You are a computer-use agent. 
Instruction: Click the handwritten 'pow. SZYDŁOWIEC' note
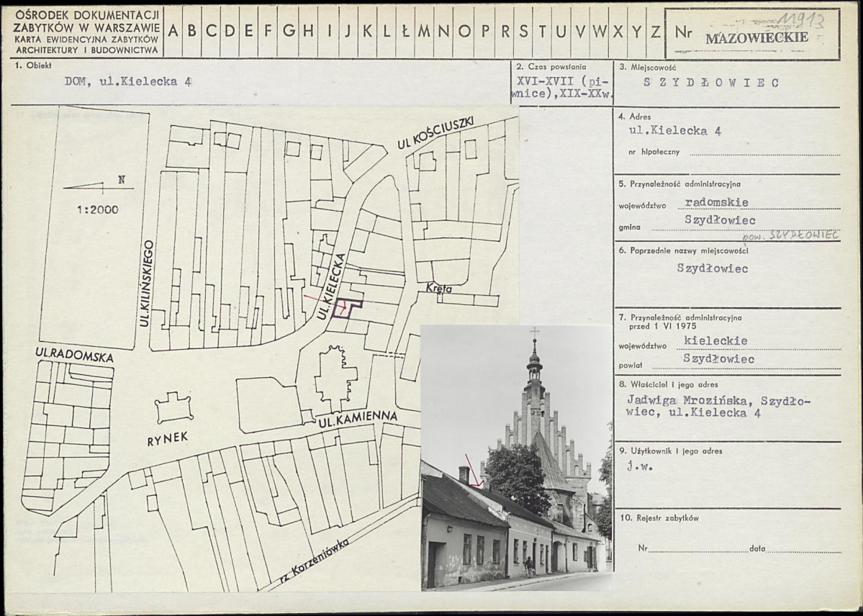click(790, 236)
